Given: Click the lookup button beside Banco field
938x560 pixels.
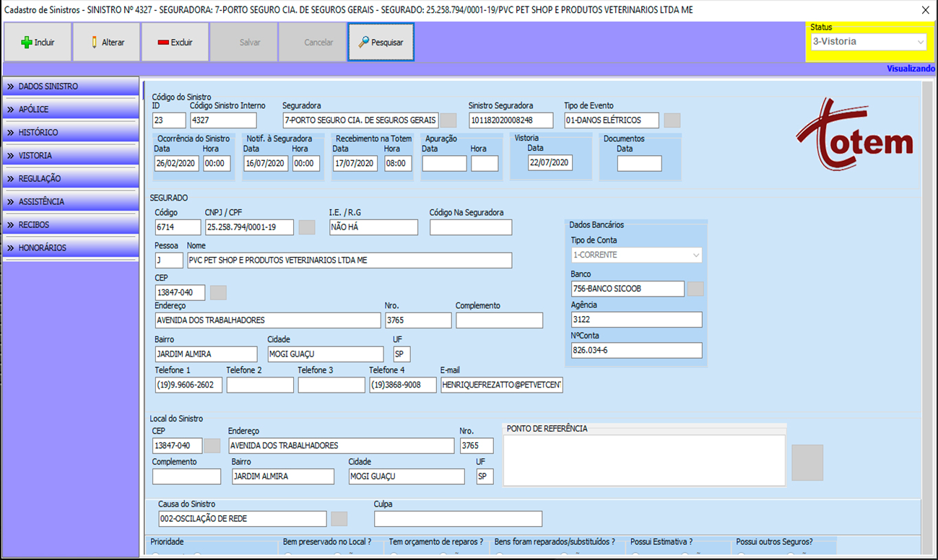Looking at the screenshot, I should pyautogui.click(x=695, y=289).
